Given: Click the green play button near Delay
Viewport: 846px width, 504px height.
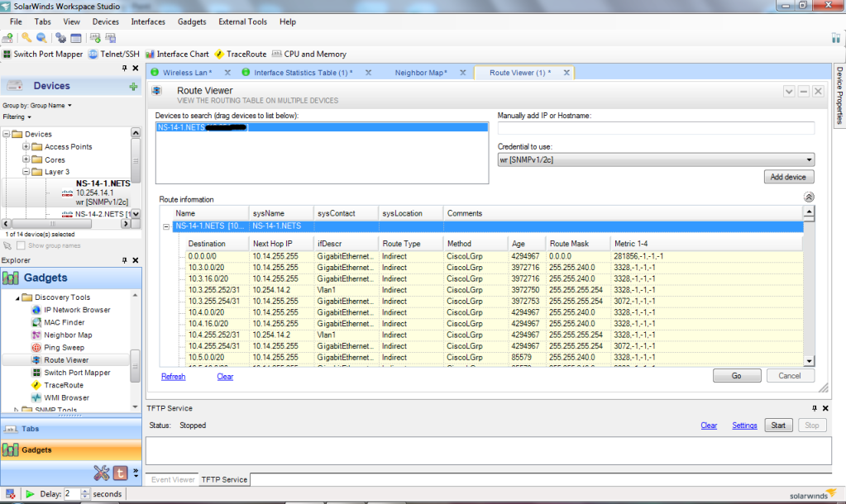Looking at the screenshot, I should [x=30, y=494].
